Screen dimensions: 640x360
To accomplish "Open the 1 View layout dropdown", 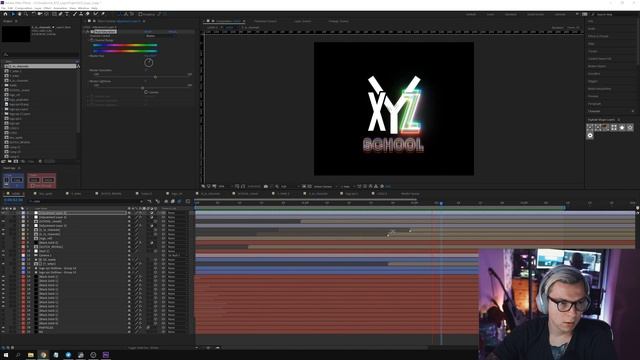I will coord(347,187).
